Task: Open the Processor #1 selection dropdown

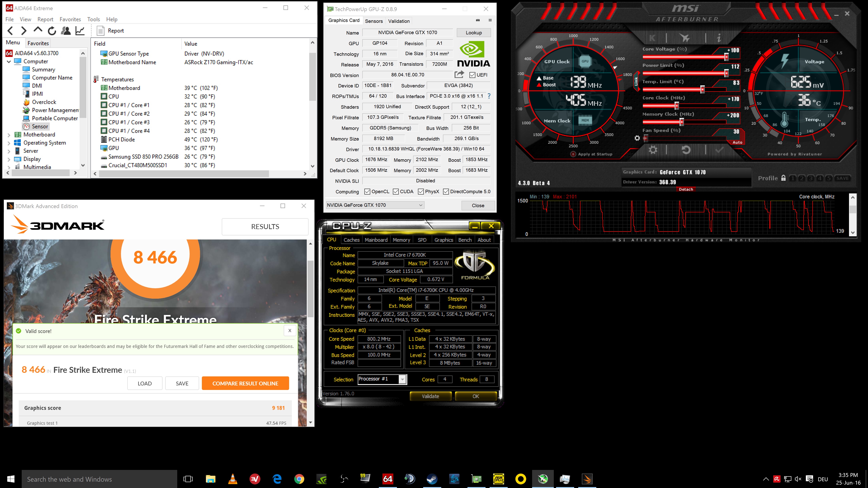Action: (382, 379)
